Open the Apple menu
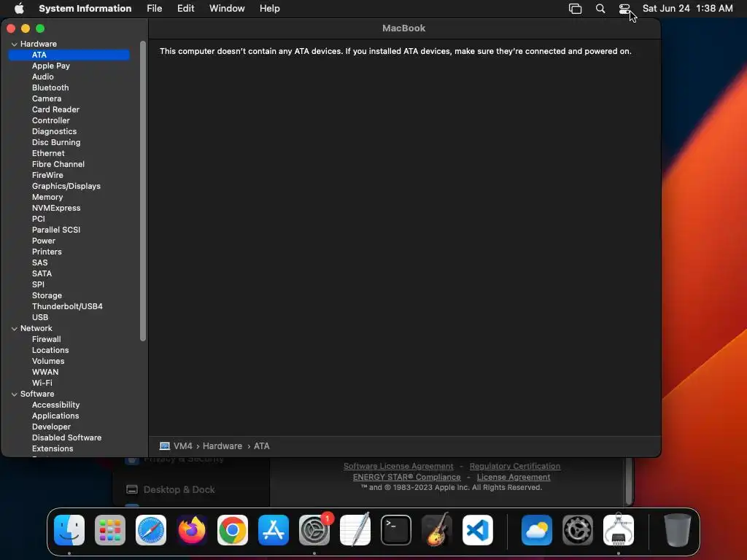Screen dimensions: 747x560 19,9
